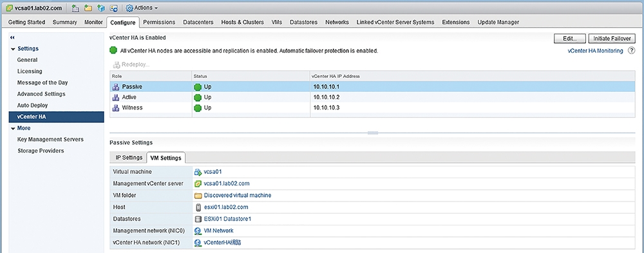This screenshot has width=644, height=253.
Task: Switch to the Permissions tab
Action: coord(159,22)
